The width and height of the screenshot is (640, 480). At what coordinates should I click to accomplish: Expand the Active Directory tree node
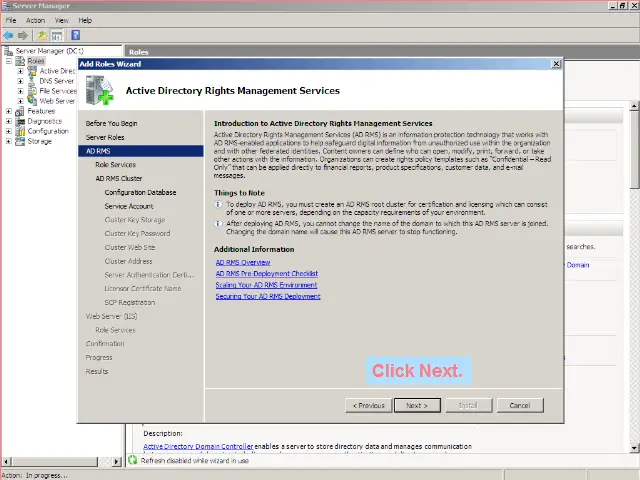(x=20, y=71)
